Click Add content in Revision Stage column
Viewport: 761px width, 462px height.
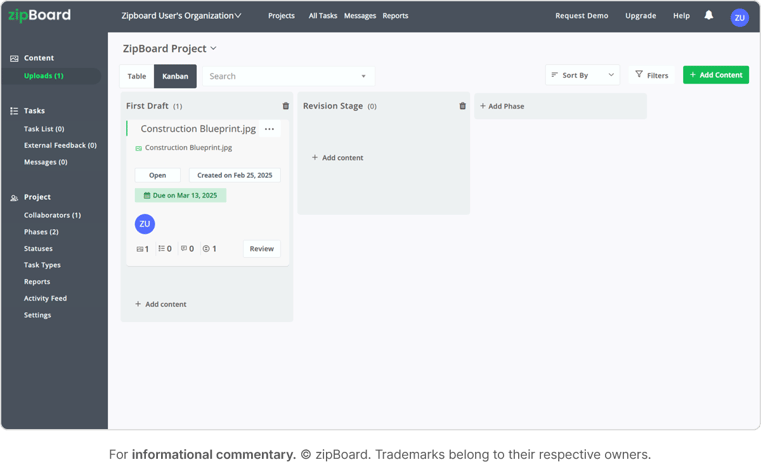pos(337,158)
